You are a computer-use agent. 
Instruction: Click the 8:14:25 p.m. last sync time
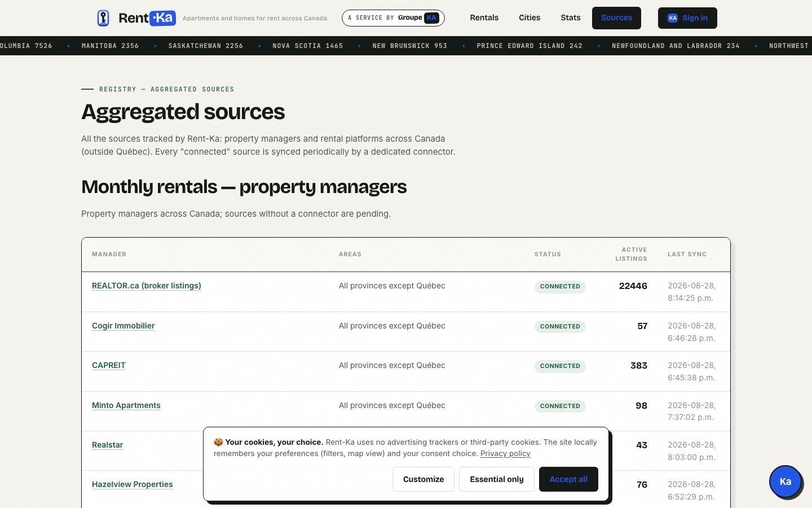pyautogui.click(x=691, y=298)
